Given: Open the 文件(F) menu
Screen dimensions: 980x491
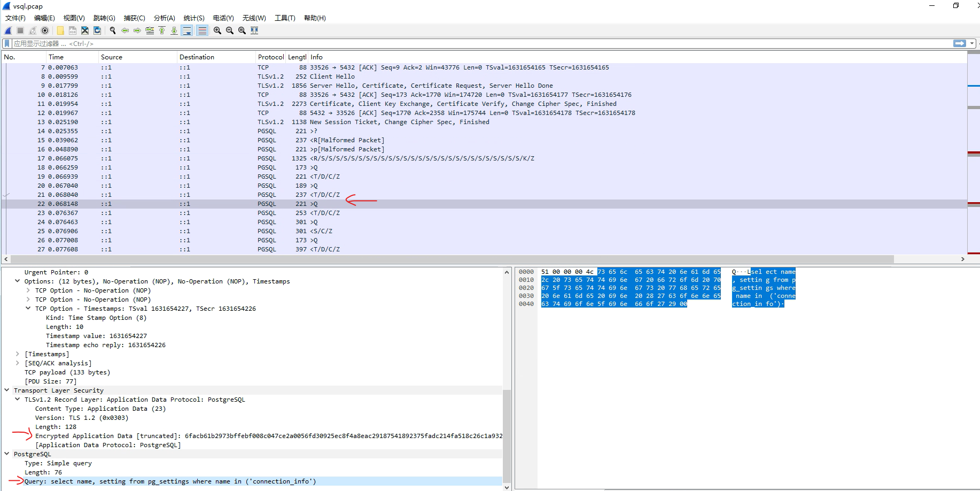Looking at the screenshot, I should click(15, 18).
